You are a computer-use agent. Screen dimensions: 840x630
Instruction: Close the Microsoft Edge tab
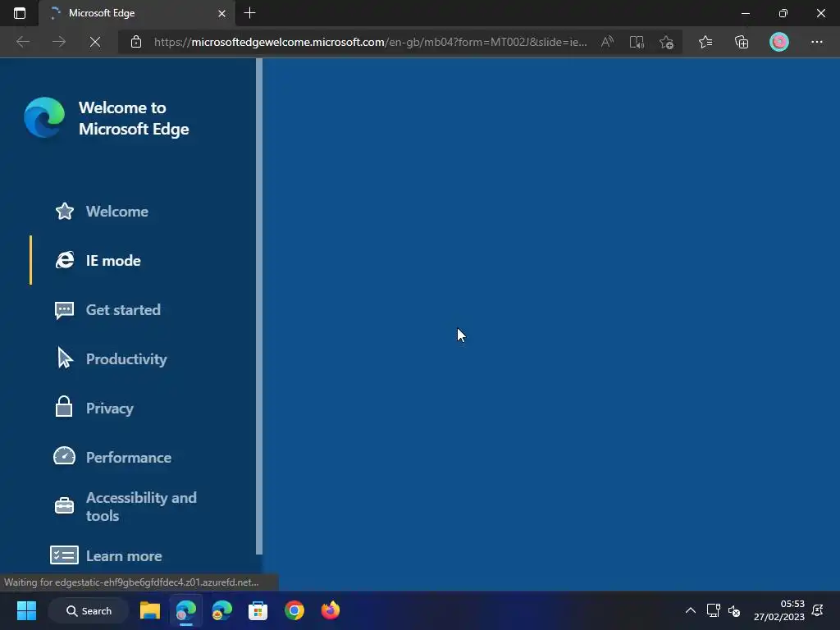click(x=221, y=13)
